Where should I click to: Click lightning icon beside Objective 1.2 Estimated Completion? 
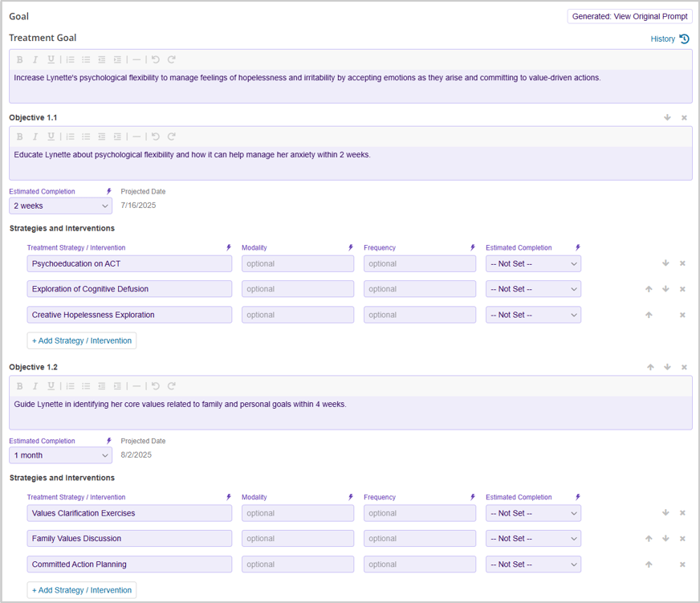pyautogui.click(x=108, y=441)
